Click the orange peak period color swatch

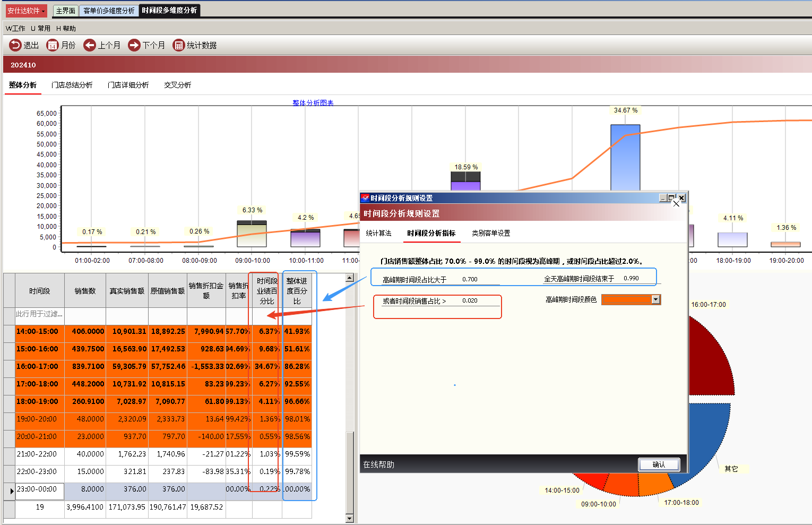coord(627,300)
